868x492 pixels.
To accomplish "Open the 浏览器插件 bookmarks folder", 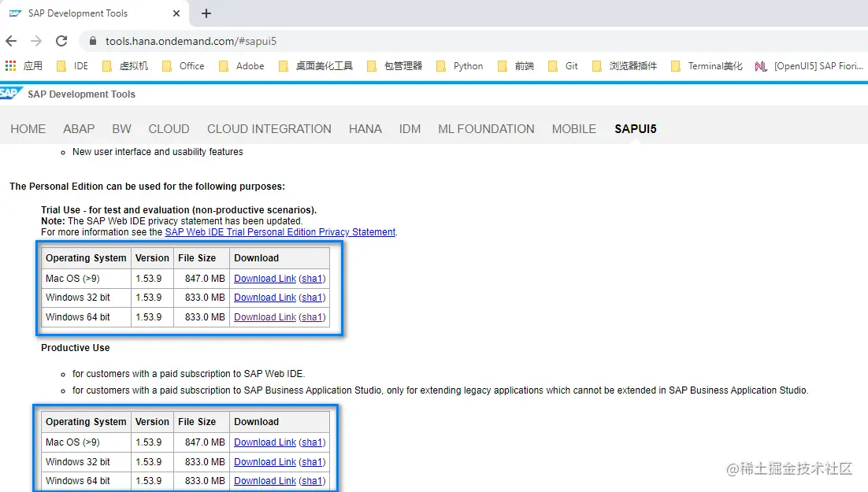I will pos(625,66).
